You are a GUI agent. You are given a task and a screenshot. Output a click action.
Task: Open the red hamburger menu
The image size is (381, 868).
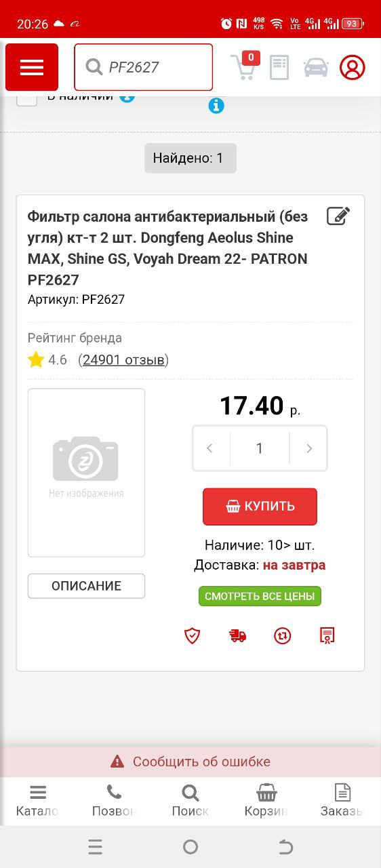coord(32,67)
